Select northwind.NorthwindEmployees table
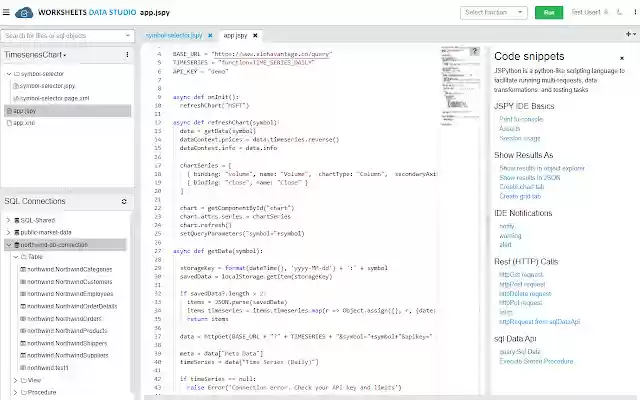The height and width of the screenshot is (400, 640). pos(67,294)
